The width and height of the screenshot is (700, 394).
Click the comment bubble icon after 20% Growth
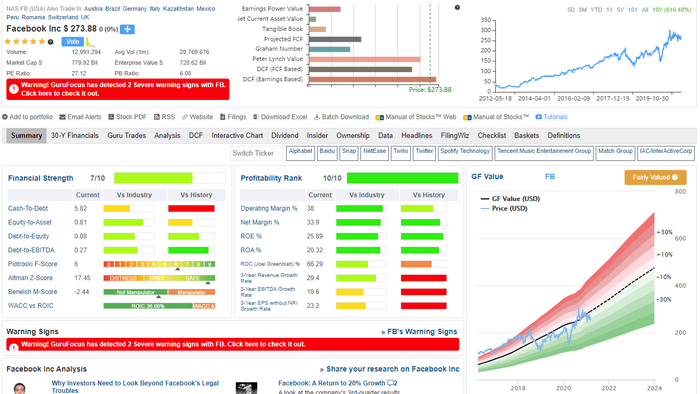[x=392, y=383]
